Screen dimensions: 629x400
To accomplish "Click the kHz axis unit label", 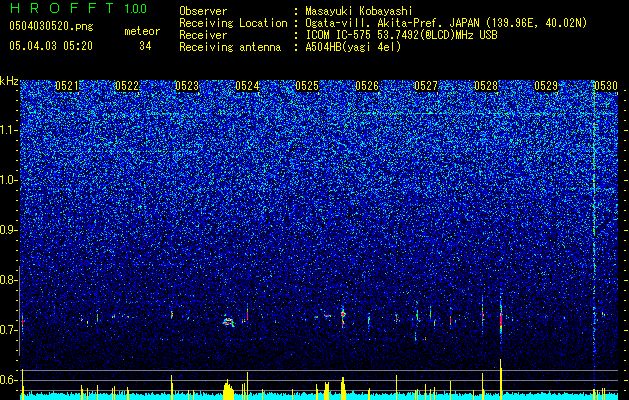I will coord(9,81).
